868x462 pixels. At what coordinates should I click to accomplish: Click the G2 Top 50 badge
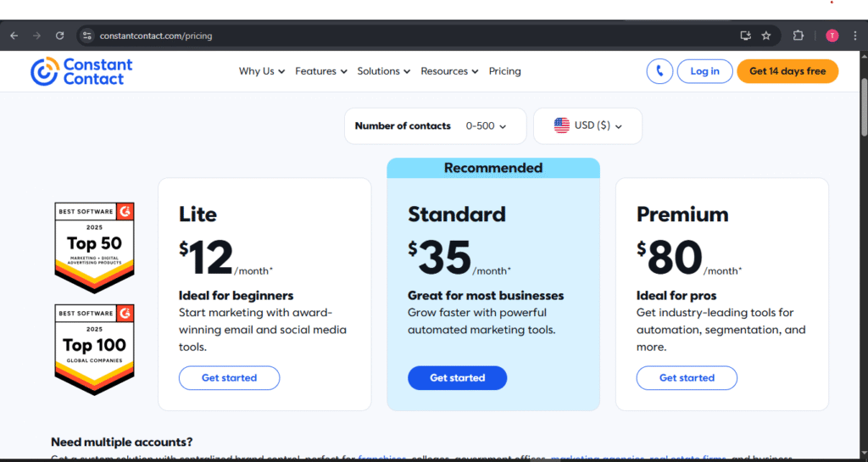94,248
